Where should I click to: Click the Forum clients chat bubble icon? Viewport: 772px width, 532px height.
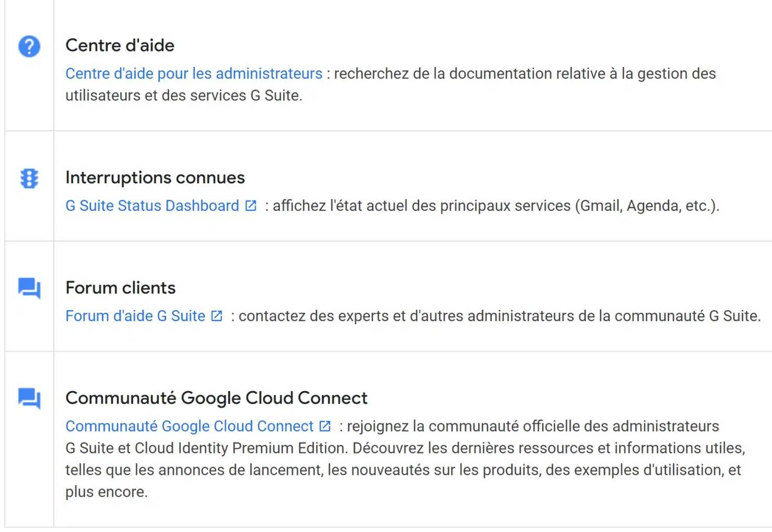click(x=29, y=288)
